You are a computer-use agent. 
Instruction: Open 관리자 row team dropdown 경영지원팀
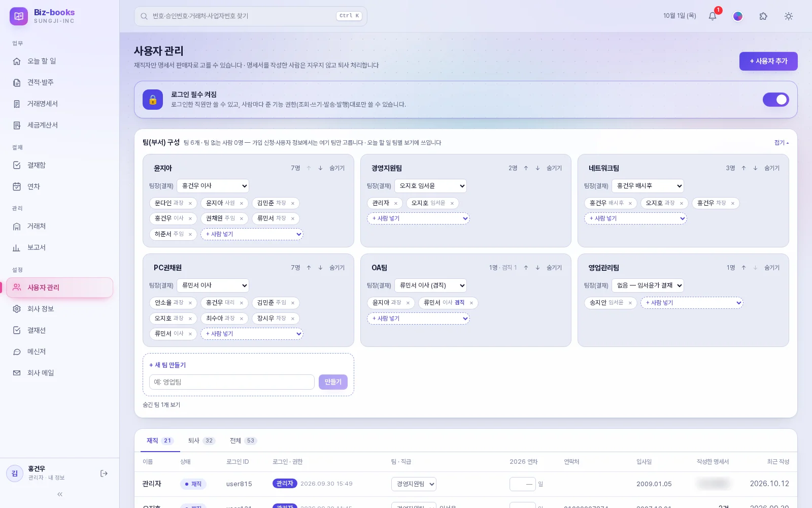[x=414, y=484]
